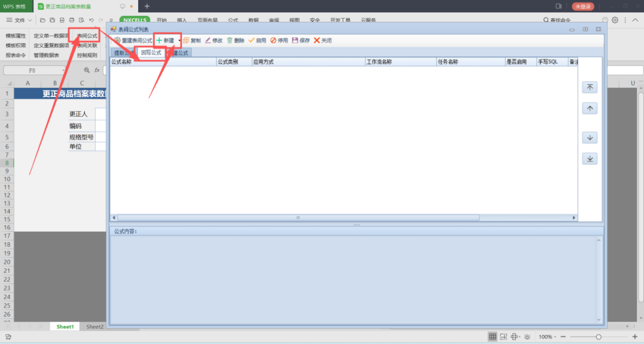
Task: Toggle page break preview view
Action: pyautogui.click(x=504, y=337)
